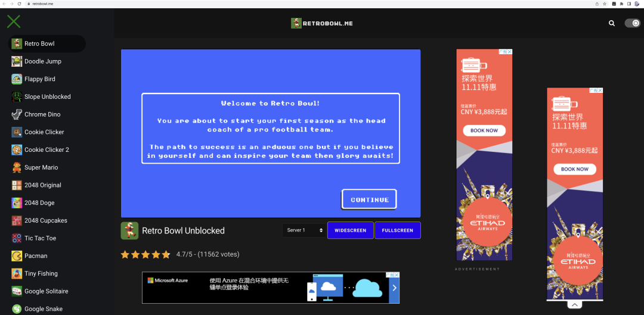Open the Doodle Jump game icon

point(17,61)
